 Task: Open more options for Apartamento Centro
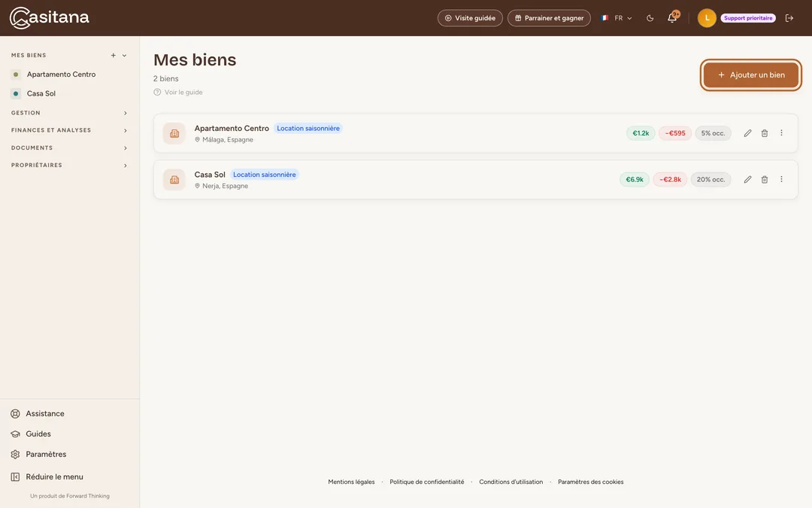[781, 132]
